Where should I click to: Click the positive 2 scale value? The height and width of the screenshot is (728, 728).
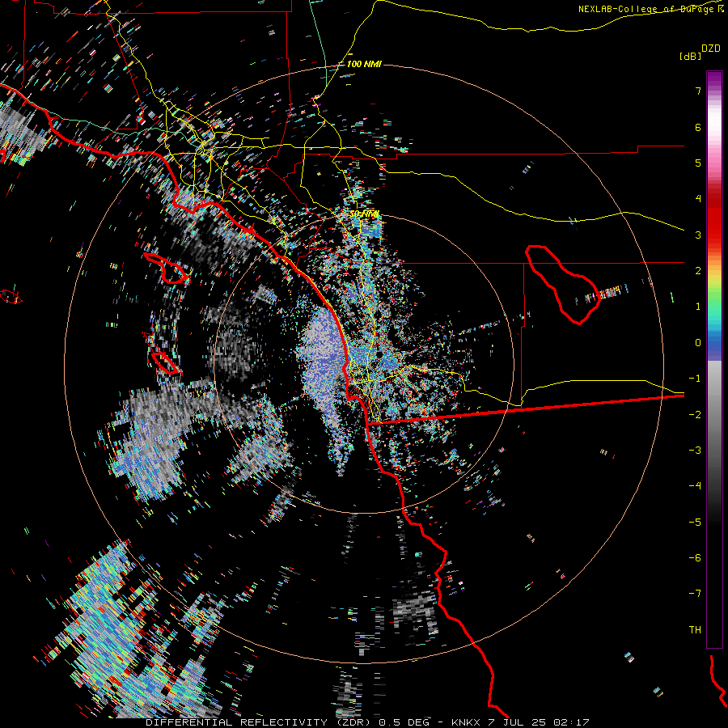point(698,271)
